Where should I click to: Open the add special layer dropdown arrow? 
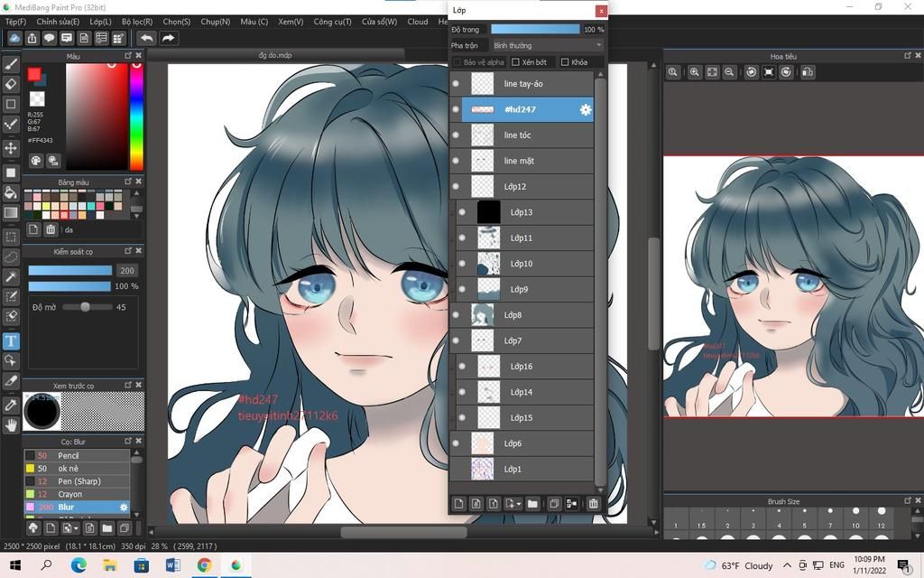[518, 504]
